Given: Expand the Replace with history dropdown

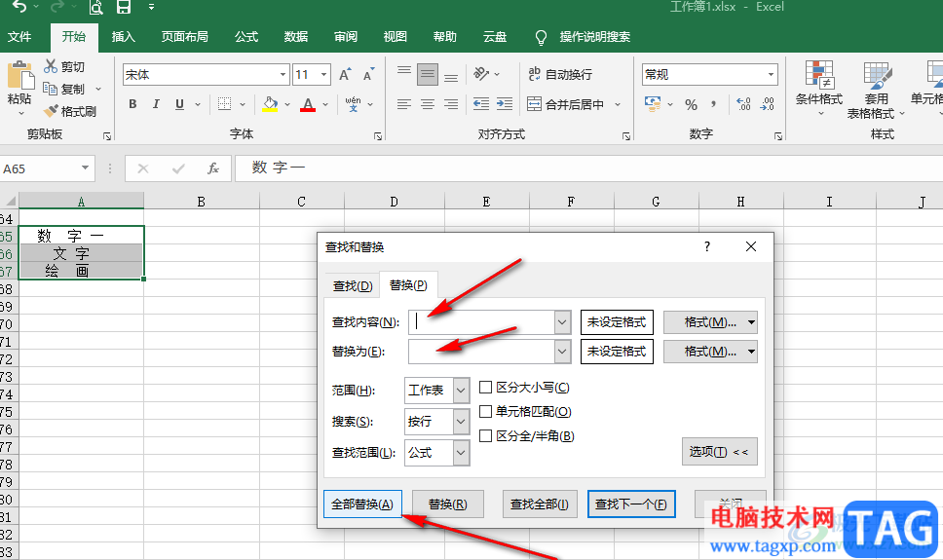Looking at the screenshot, I should (562, 352).
